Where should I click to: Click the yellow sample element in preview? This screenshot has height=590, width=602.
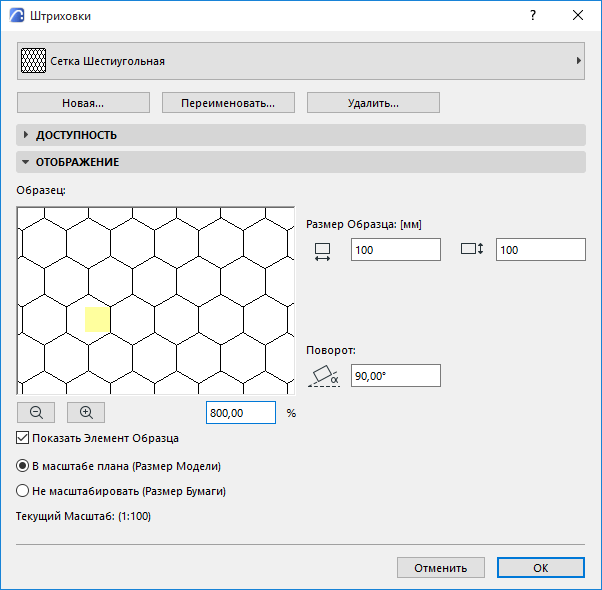(x=98, y=319)
